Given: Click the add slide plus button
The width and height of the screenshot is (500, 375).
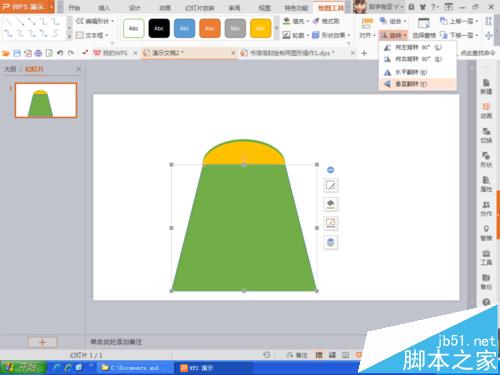Looking at the screenshot, I should [42, 342].
